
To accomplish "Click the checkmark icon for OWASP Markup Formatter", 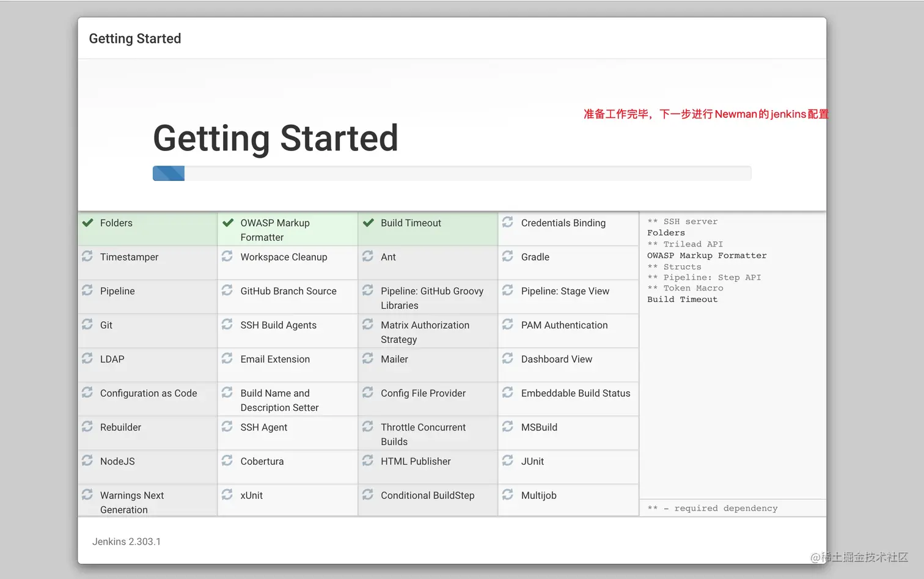I will (228, 223).
